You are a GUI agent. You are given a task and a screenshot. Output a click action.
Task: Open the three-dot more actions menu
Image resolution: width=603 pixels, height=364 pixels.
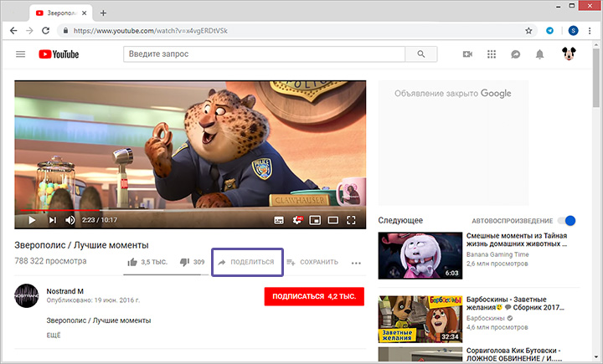356,263
